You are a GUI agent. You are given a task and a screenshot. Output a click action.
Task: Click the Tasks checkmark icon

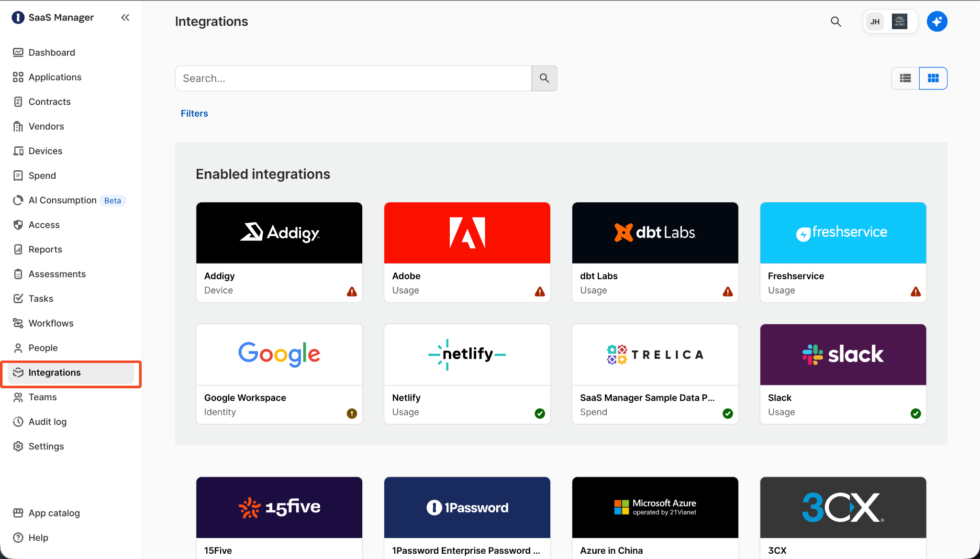[18, 299]
